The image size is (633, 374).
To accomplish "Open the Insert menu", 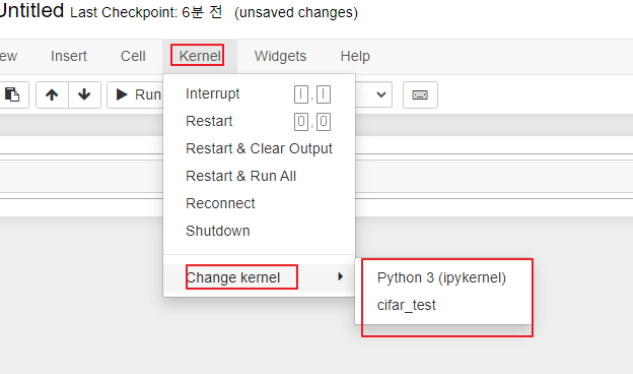I will [69, 56].
